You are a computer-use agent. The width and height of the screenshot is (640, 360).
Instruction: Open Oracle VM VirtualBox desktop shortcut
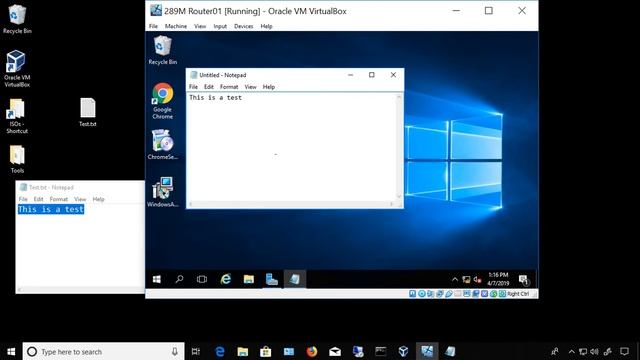pos(17,69)
